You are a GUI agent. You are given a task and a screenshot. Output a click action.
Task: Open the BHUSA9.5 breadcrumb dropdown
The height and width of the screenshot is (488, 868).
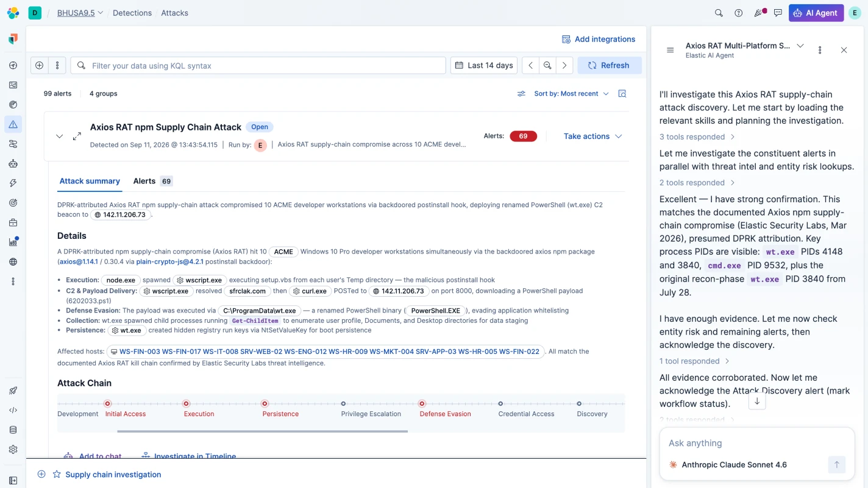tap(80, 13)
